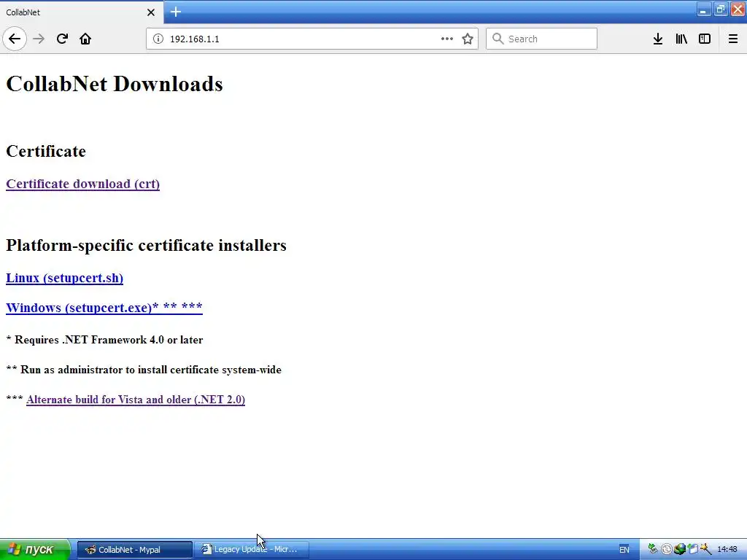Viewport: 747px width, 560px height.
Task: Restore down the browser window
Action: [x=720, y=9]
